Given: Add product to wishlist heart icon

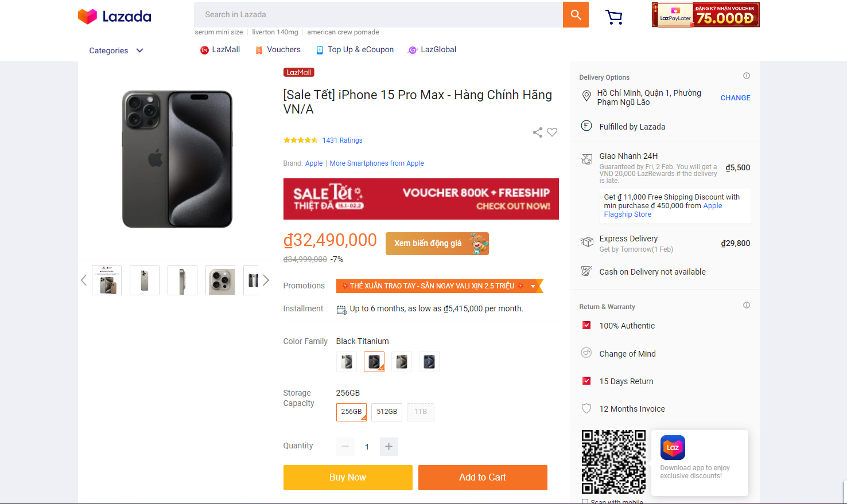Looking at the screenshot, I should pyautogui.click(x=552, y=132).
